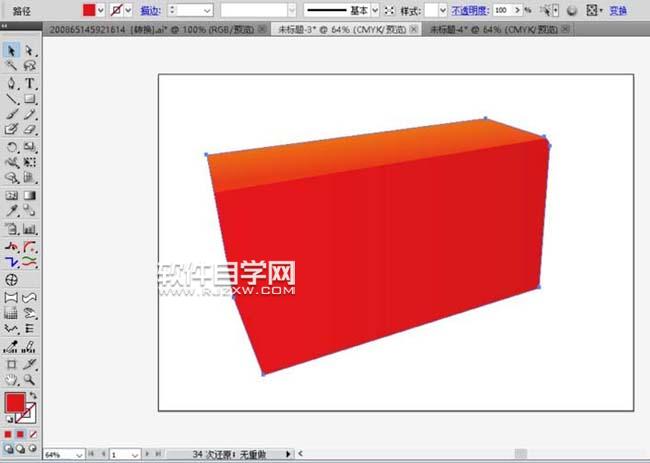Collapse the toolbox with the double-arrow

coord(4,26)
